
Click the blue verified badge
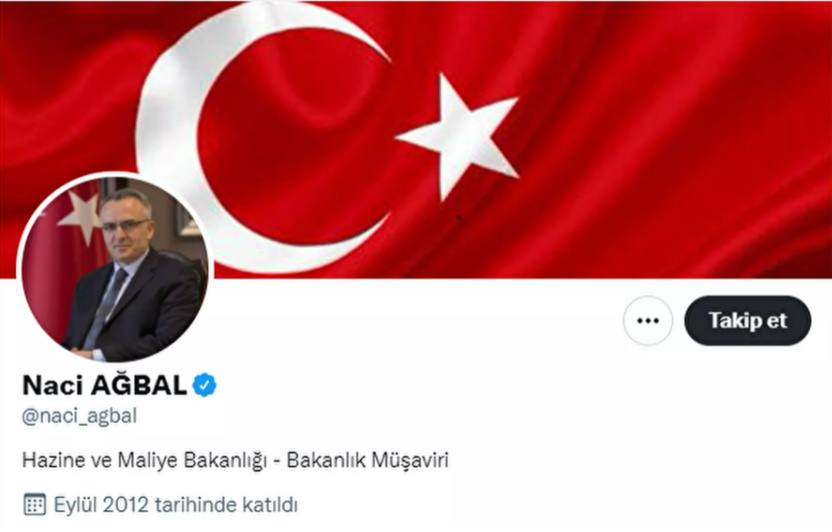(x=205, y=385)
